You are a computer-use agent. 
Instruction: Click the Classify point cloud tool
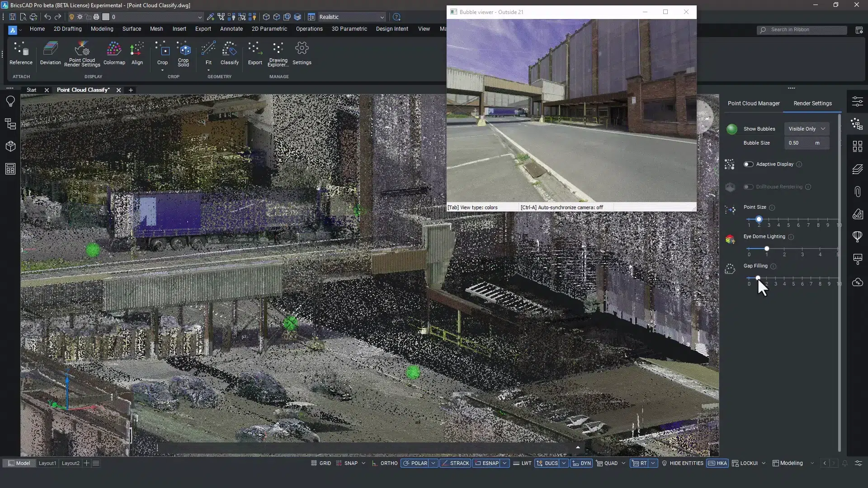pyautogui.click(x=229, y=53)
